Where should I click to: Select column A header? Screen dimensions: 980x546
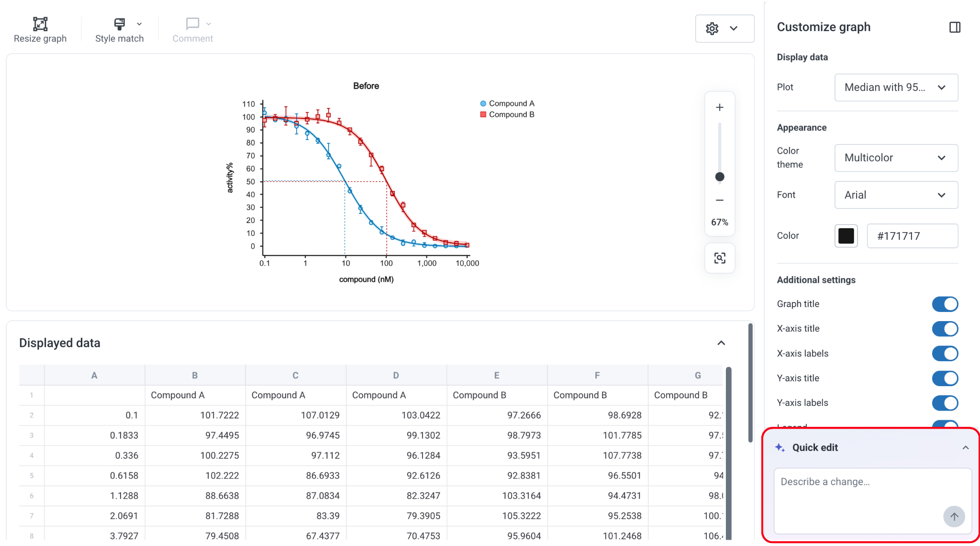[94, 376]
